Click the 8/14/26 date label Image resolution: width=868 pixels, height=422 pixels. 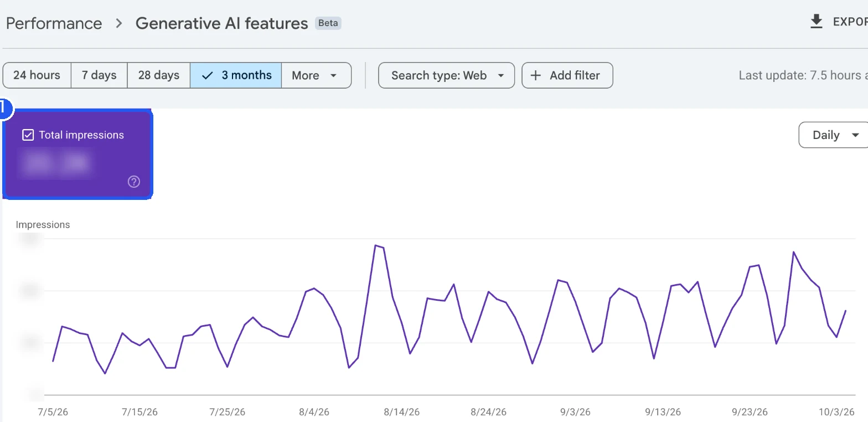click(401, 412)
